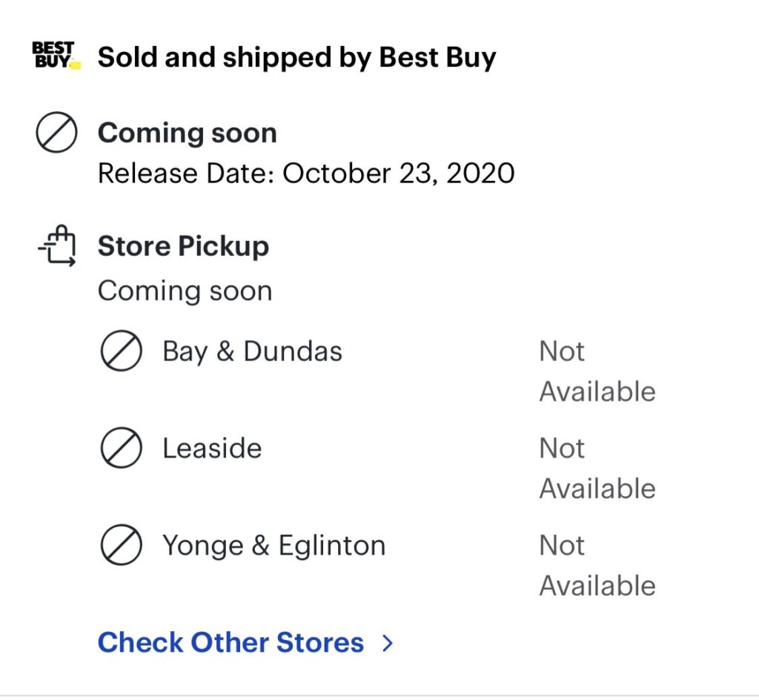Click the Best Buy logo icon
This screenshot has height=700, width=759.
pyautogui.click(x=56, y=55)
